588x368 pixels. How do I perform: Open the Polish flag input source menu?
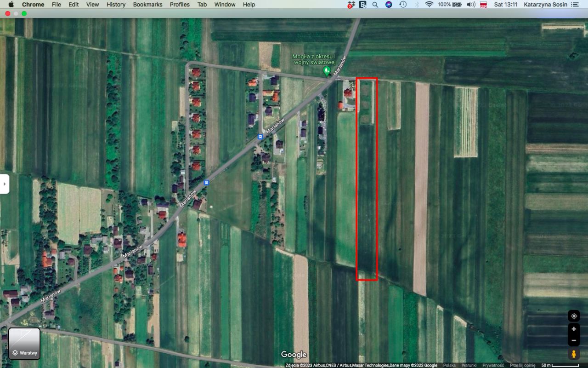tap(483, 5)
